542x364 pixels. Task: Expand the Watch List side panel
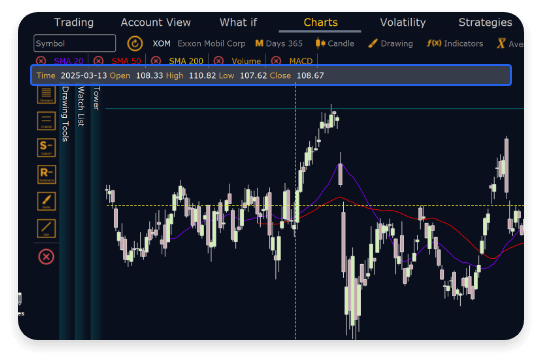click(81, 106)
